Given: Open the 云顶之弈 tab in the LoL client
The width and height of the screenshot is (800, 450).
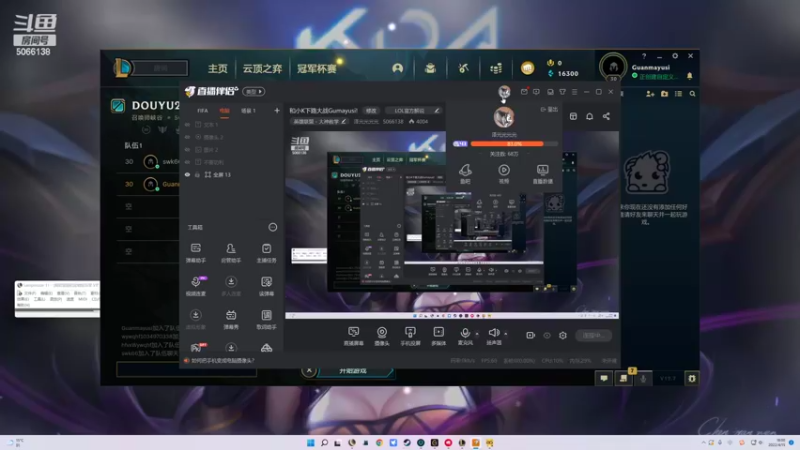Looking at the screenshot, I should point(262,68).
